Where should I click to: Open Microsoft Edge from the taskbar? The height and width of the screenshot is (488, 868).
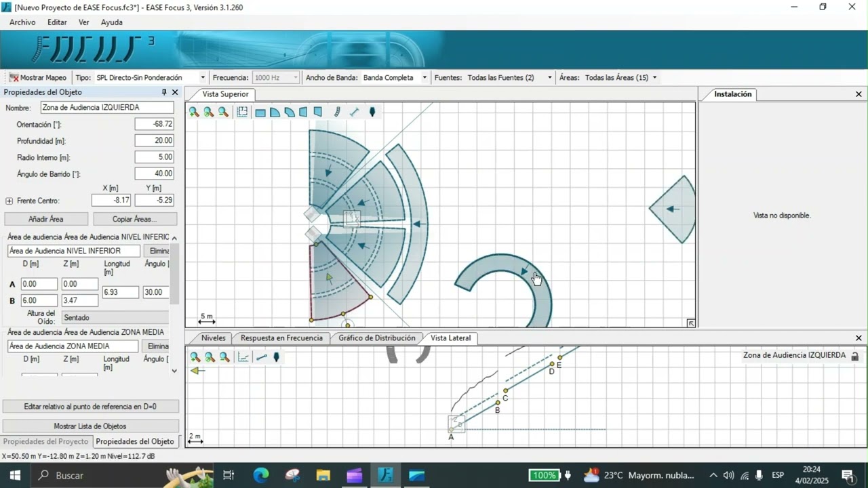261,475
